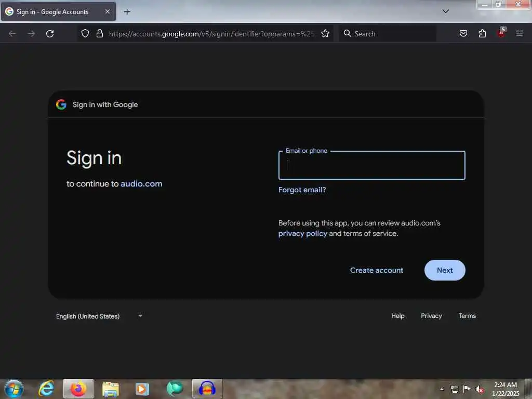Go back with the back arrow
Screen dimensions: 532x399
pos(12,34)
